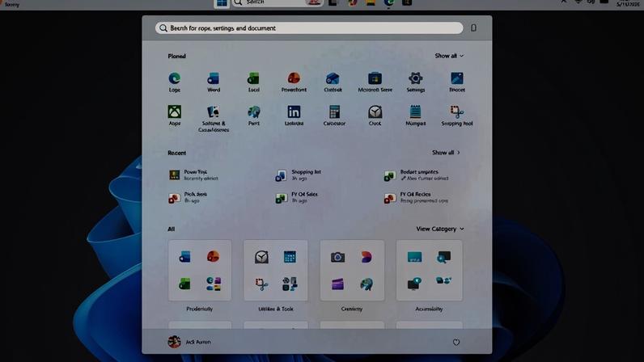Open the scissors snipping icon in the Utilities & Tools folder
This screenshot has height=362, width=644.
click(261, 284)
